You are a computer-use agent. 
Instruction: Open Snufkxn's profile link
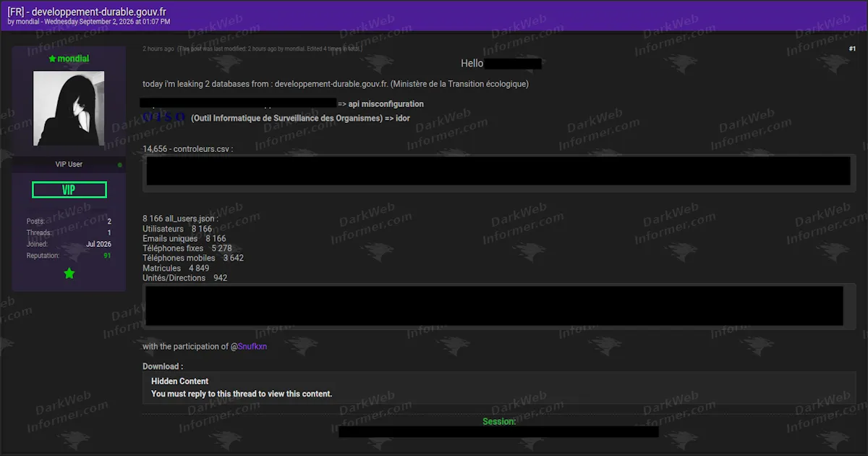(252, 347)
